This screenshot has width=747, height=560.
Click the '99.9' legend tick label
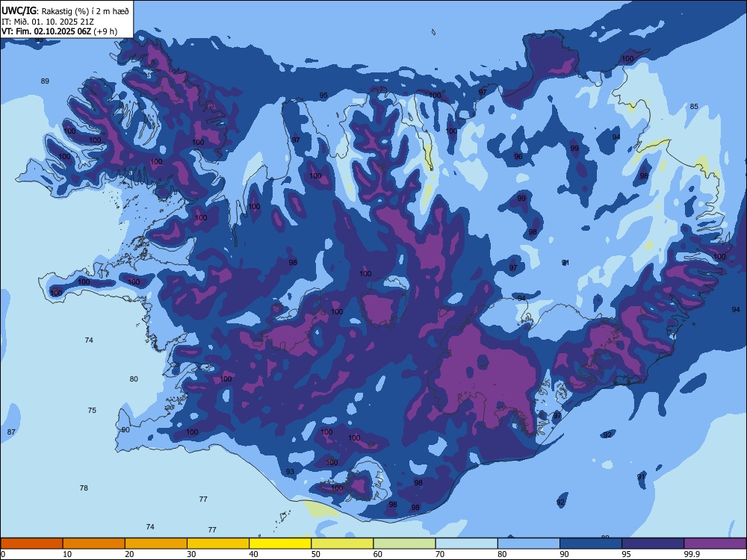pyautogui.click(x=692, y=554)
